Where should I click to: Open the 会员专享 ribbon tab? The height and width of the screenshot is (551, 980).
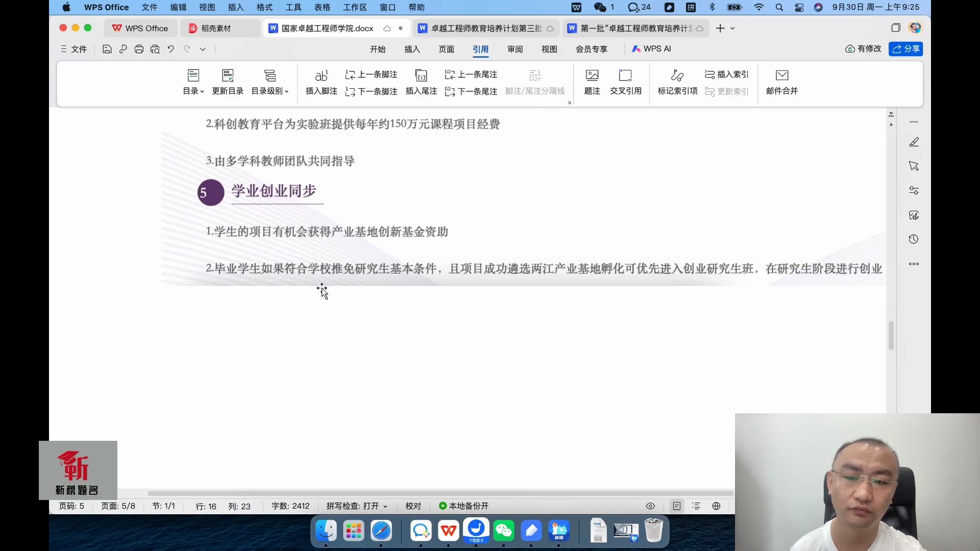[x=592, y=49]
